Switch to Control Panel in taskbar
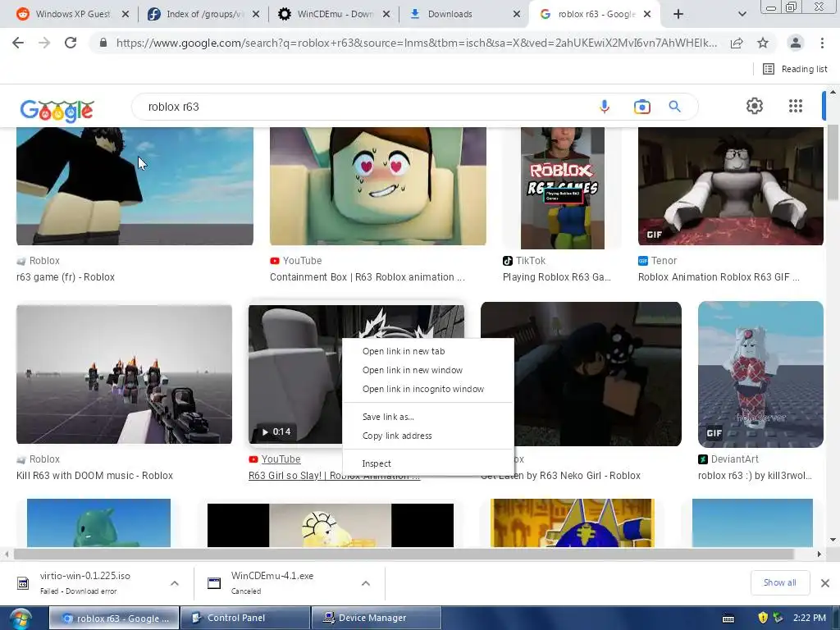This screenshot has width=840, height=630. coord(245,618)
